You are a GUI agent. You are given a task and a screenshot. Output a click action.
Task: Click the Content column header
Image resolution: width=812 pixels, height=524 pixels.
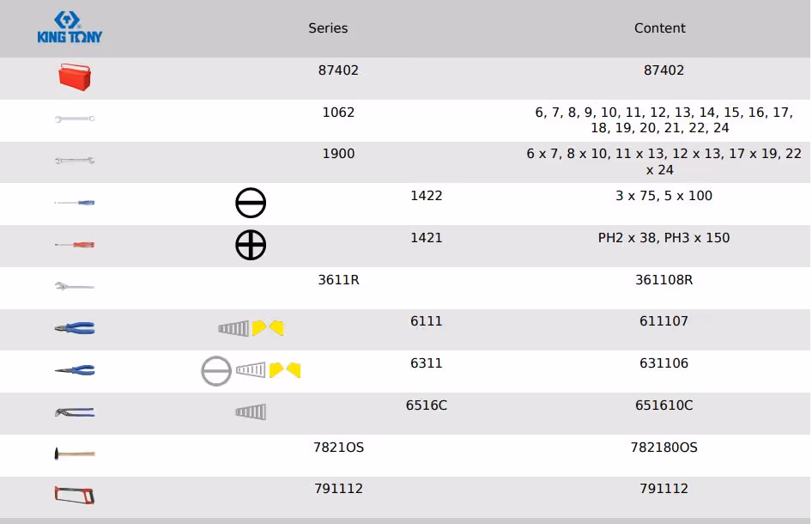659,28
